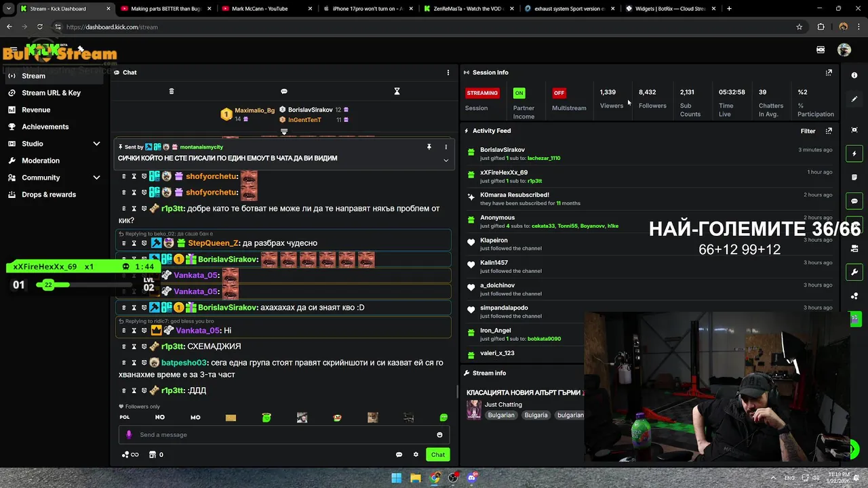
Task: Click the Just Chatting category link
Action: point(503,405)
